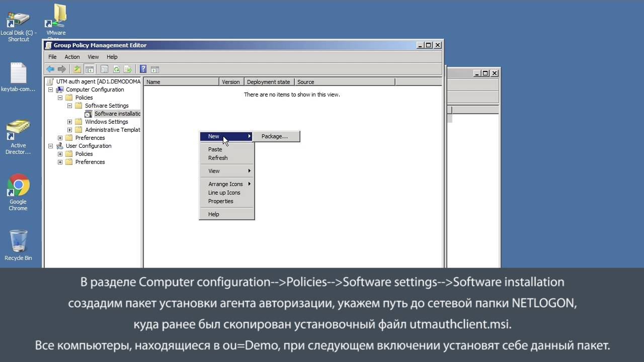
Task: Choose Refresh in the context menu
Action: click(227, 158)
